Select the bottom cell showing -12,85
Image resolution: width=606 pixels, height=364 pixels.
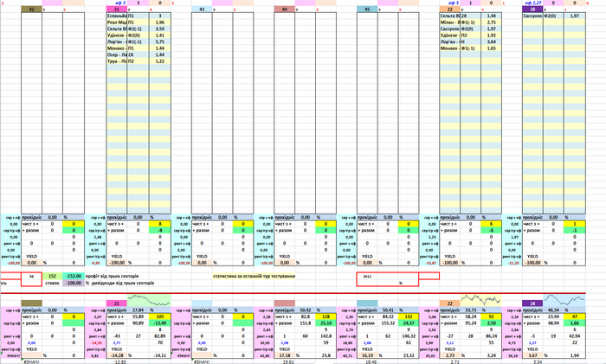point(119,362)
